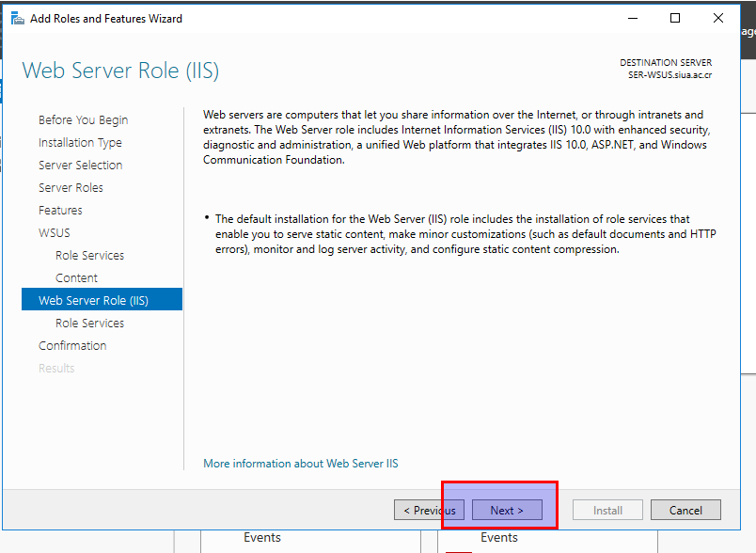Image resolution: width=756 pixels, height=553 pixels.
Task: Maximize the Add Roles and Features Wizard
Action: coord(675,18)
